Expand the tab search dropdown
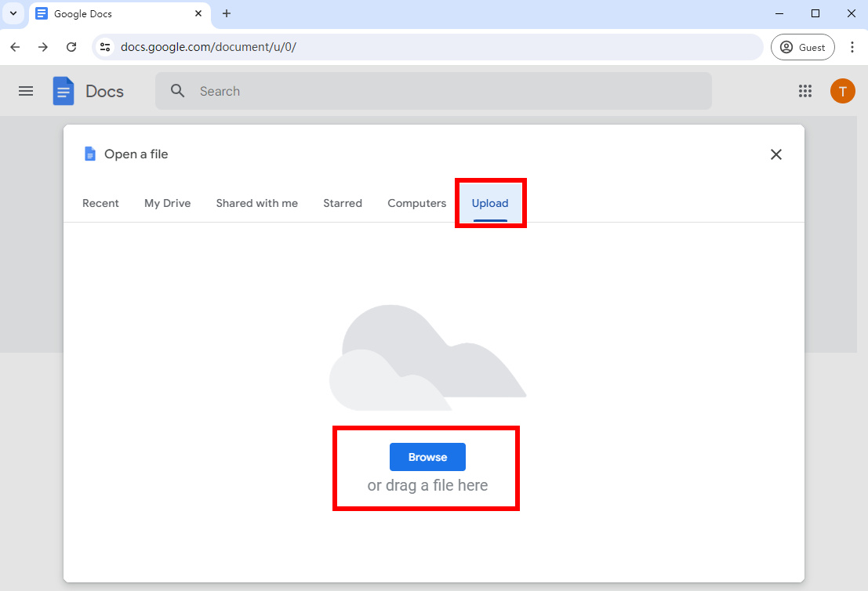 13,13
